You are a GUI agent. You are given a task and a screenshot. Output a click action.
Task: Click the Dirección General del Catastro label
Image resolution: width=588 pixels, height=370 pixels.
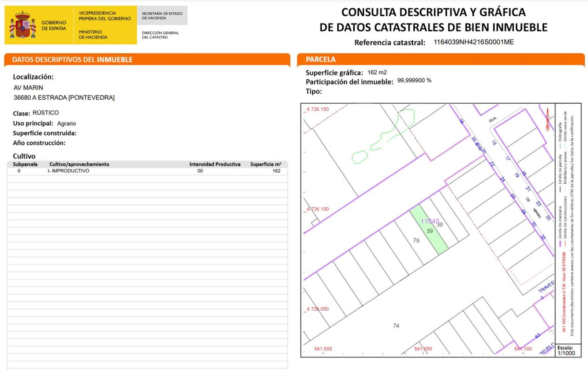click(x=160, y=35)
